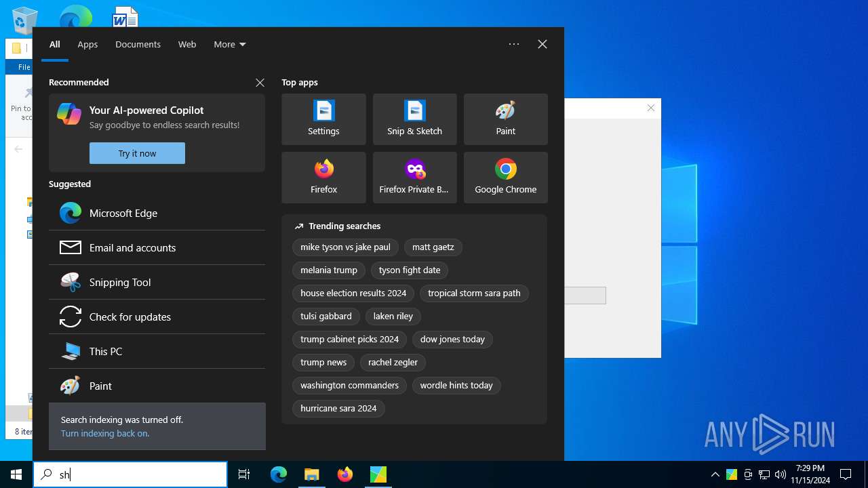This screenshot has width=868, height=488.
Task: Select tyson fight date trending search
Action: [x=410, y=270]
